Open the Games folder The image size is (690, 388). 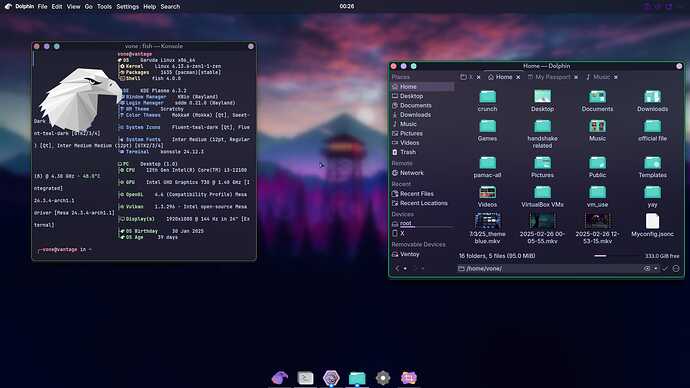[487, 130]
